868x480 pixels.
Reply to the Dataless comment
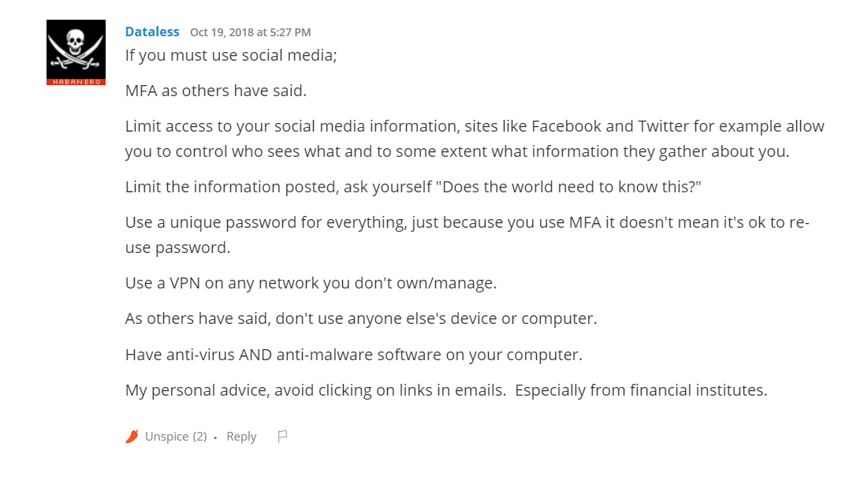click(x=241, y=437)
